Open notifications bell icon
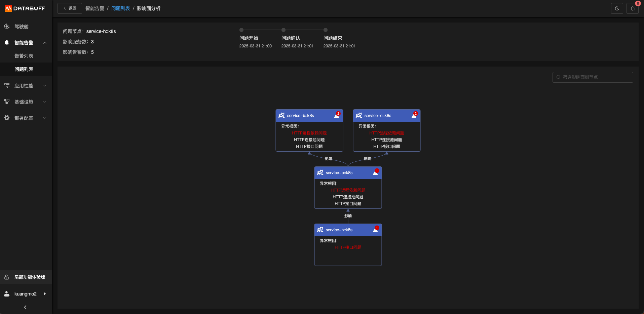This screenshot has height=314, width=644. coord(633,8)
